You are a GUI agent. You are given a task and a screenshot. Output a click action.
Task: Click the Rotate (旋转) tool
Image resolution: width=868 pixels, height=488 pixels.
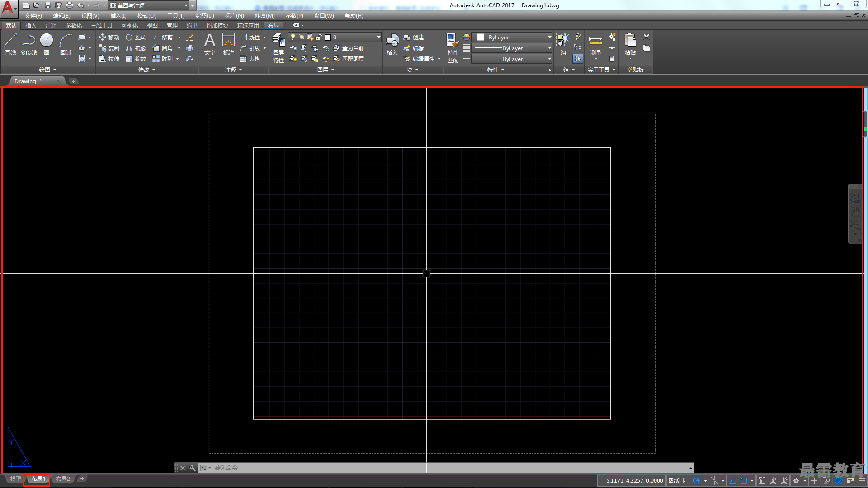click(x=136, y=37)
